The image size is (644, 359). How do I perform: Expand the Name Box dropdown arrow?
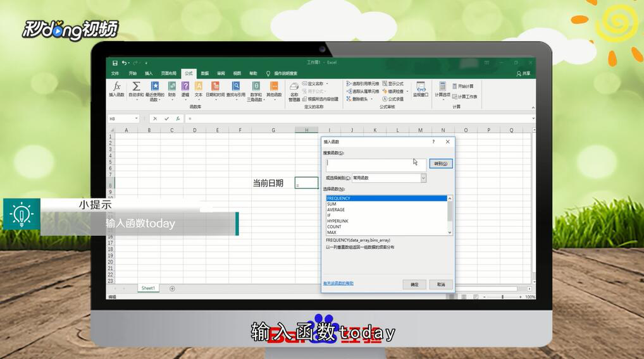[137, 119]
